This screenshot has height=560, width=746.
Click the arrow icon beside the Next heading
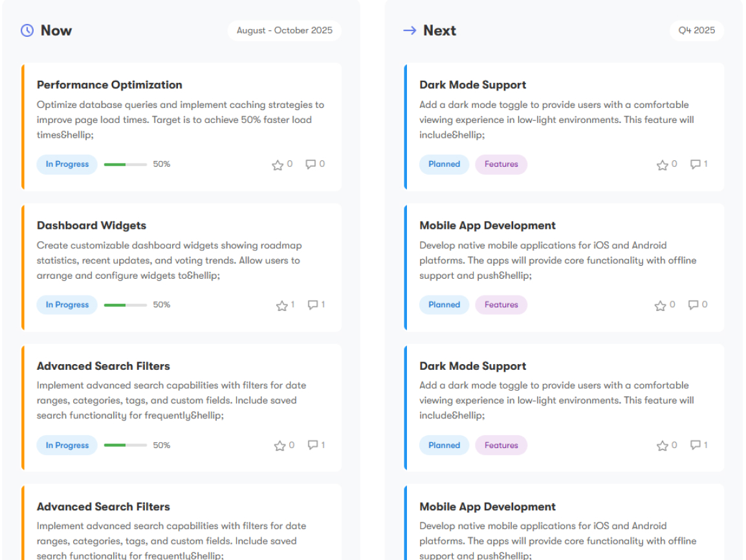[409, 30]
